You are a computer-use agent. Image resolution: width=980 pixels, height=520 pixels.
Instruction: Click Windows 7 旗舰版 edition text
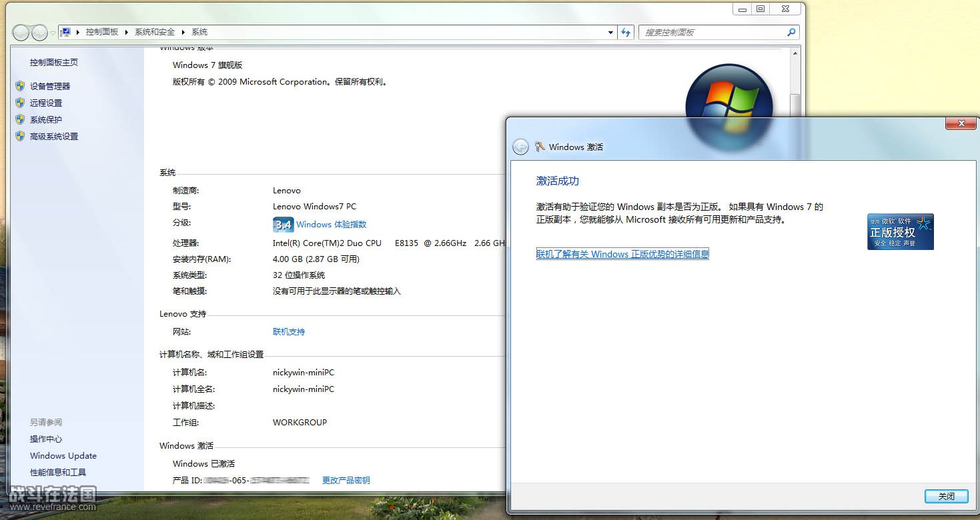pyautogui.click(x=207, y=65)
